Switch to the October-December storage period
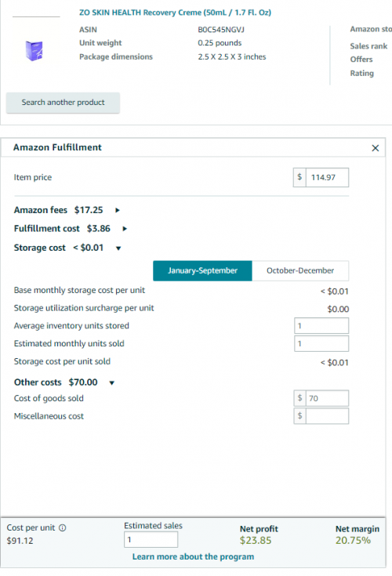This screenshot has width=392, height=576. click(300, 270)
